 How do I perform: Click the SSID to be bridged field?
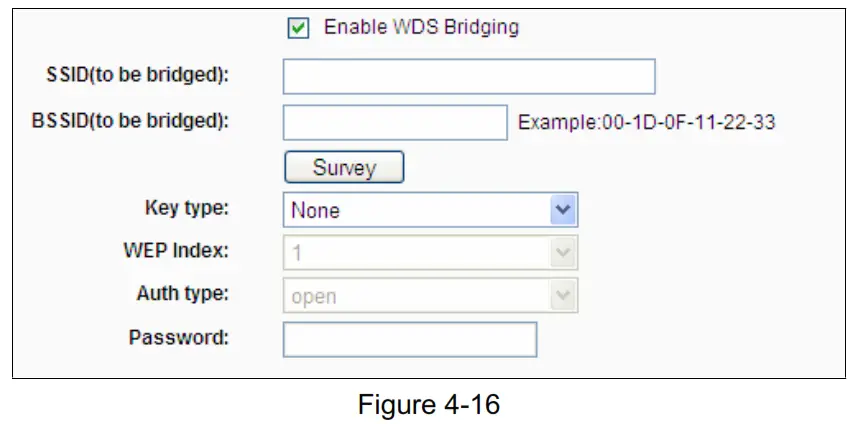pyautogui.click(x=468, y=76)
